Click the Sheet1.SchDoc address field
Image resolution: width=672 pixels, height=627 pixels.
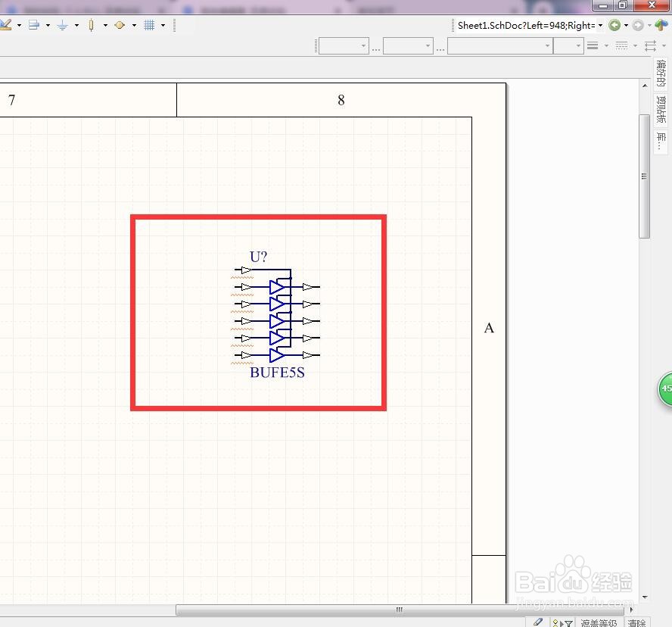(x=526, y=25)
